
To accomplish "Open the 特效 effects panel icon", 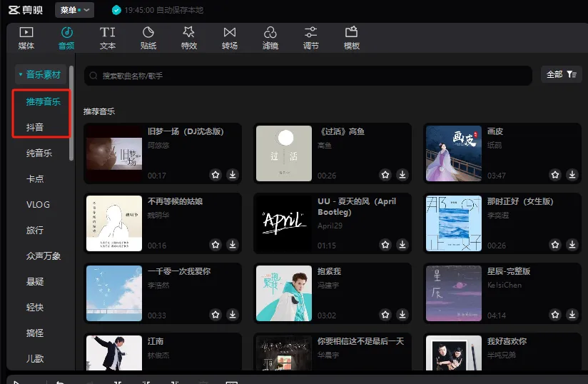I will [x=188, y=38].
